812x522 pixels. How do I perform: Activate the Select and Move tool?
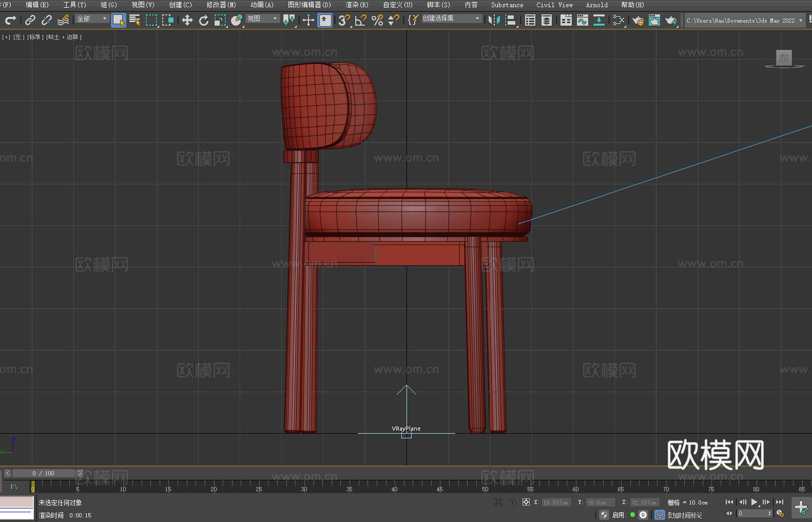pos(187,20)
